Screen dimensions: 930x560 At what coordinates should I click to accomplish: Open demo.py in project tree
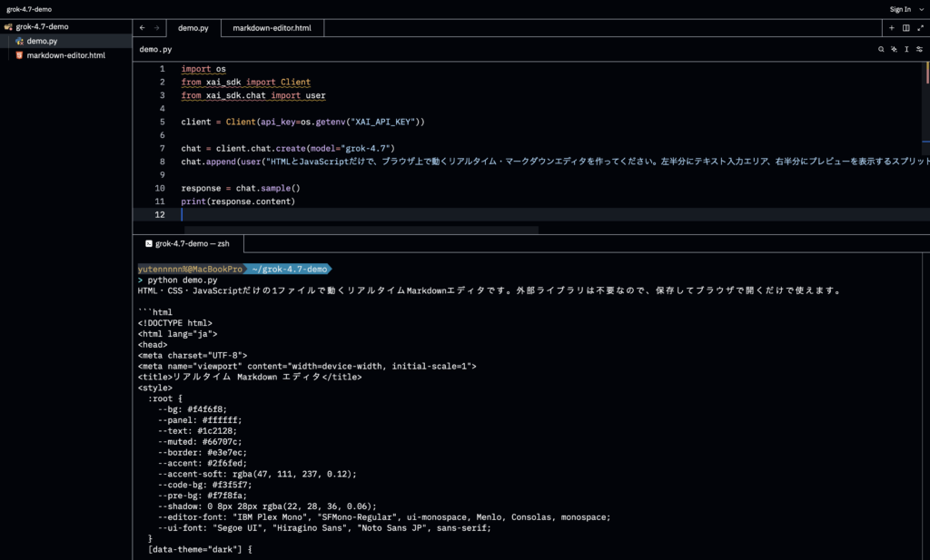(65, 41)
